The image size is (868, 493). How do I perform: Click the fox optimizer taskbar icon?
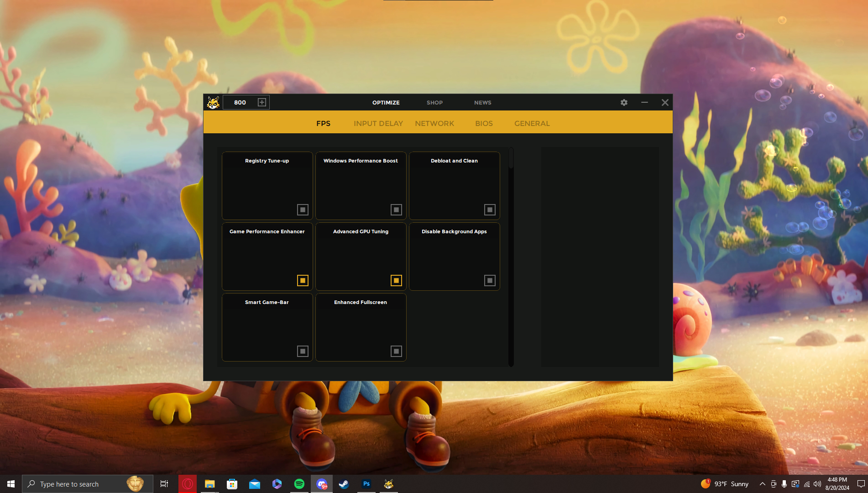pyautogui.click(x=388, y=484)
